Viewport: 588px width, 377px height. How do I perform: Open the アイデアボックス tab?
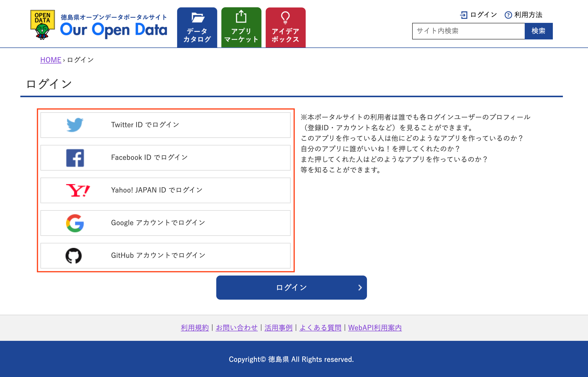[x=286, y=27]
